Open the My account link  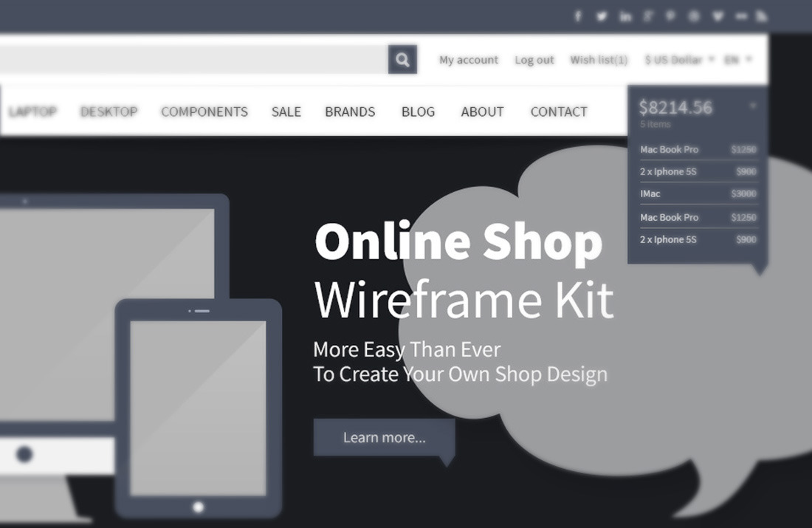coord(469,61)
